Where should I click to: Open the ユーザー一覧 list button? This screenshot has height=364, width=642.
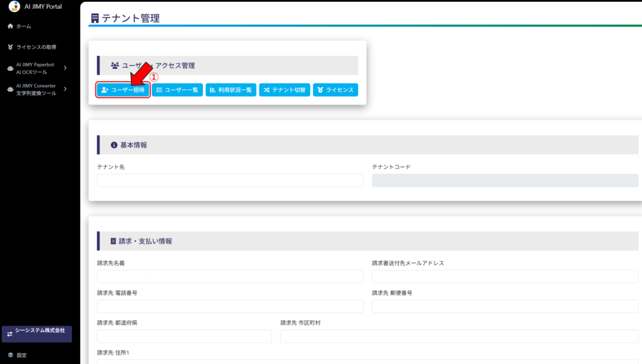(177, 90)
